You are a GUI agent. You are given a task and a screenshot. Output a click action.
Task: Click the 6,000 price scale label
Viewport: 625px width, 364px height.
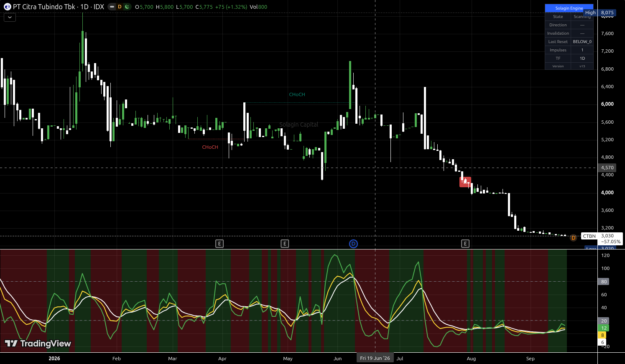[x=607, y=104]
